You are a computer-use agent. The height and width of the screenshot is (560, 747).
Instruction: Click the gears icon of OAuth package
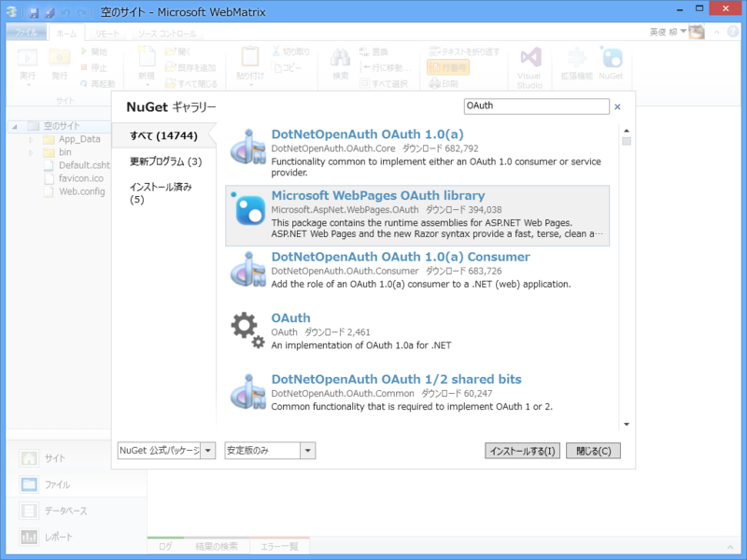(247, 330)
